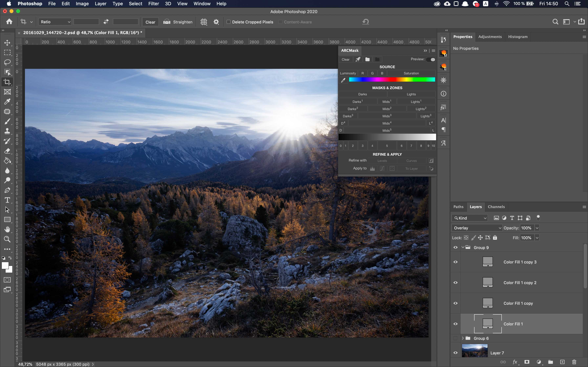Open crop overlay grid options

tap(204, 22)
